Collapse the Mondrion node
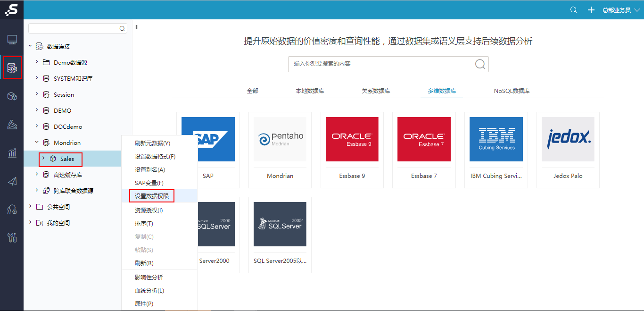644x311 pixels. tap(37, 143)
